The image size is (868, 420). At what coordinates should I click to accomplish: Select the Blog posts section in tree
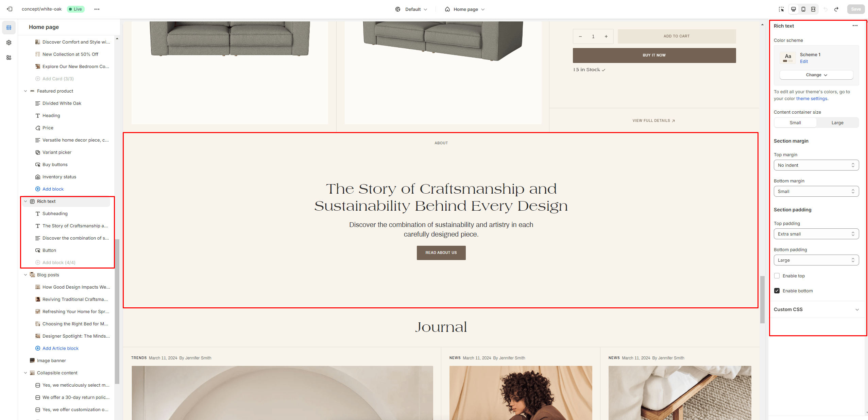(48, 275)
